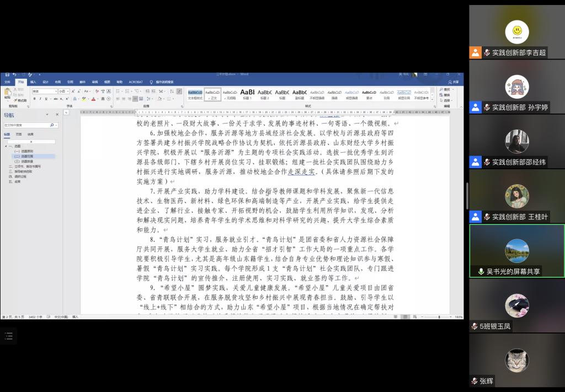This screenshot has height=392, width=565.
Task: Click the Format Painter (格式刷) tool
Action: click(21, 100)
